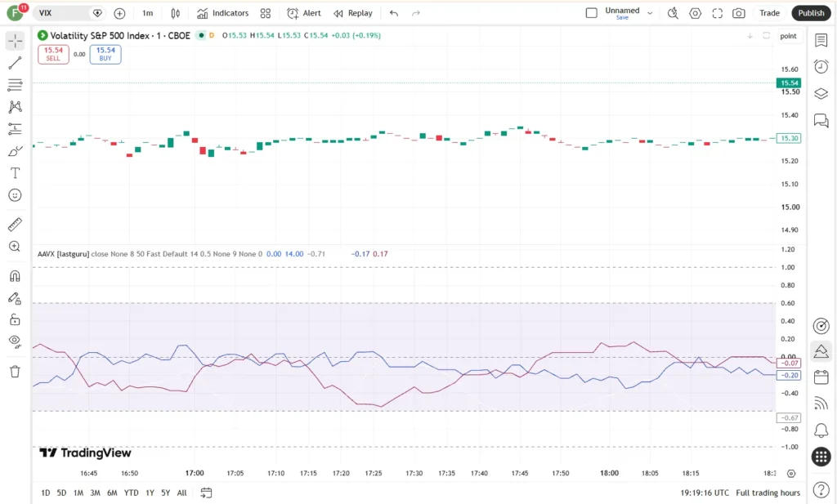837x504 pixels.
Task: Show All date range
Action: (181, 493)
